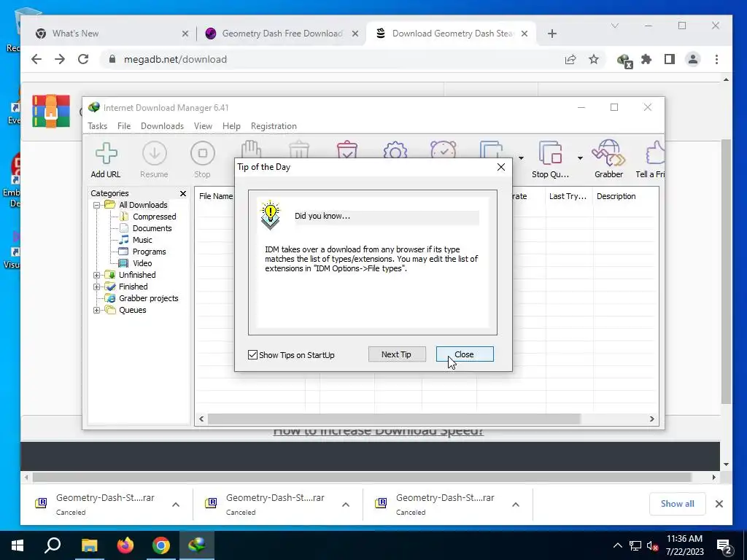
Task: Close the Chrome downloads bar
Action: pos(719,504)
